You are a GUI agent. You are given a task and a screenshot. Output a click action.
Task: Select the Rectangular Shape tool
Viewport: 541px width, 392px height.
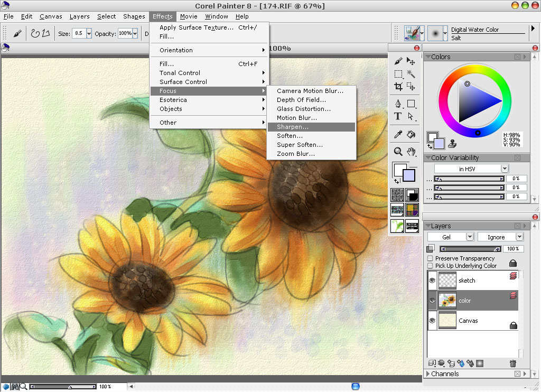(411, 104)
